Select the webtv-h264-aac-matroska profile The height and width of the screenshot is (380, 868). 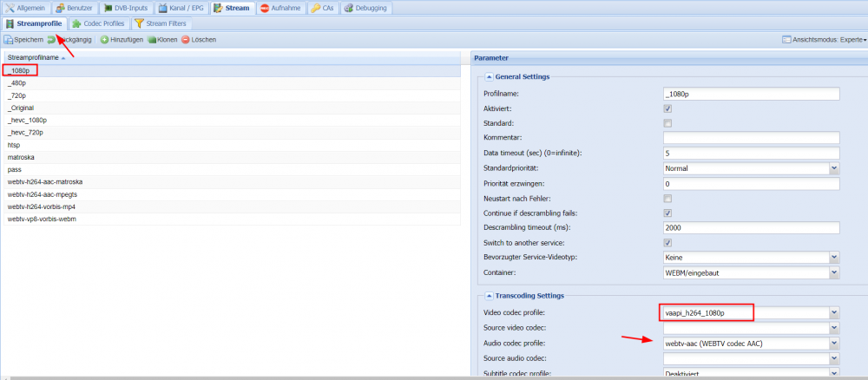[232, 182]
